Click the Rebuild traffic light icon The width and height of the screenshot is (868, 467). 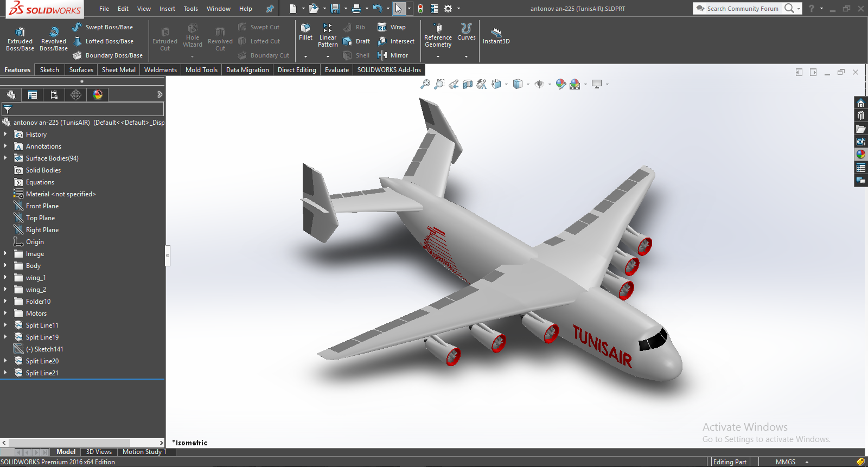click(420, 9)
